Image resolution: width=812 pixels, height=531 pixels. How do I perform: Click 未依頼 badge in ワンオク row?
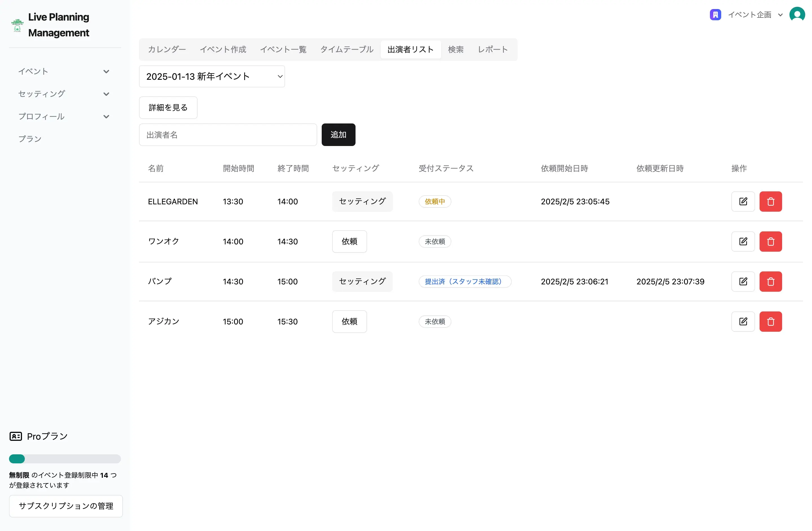click(x=435, y=242)
